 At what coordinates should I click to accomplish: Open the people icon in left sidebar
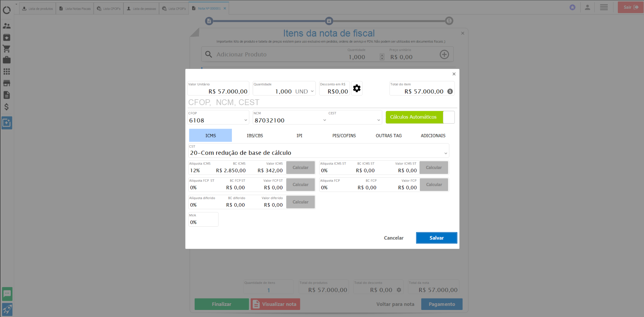[6, 26]
